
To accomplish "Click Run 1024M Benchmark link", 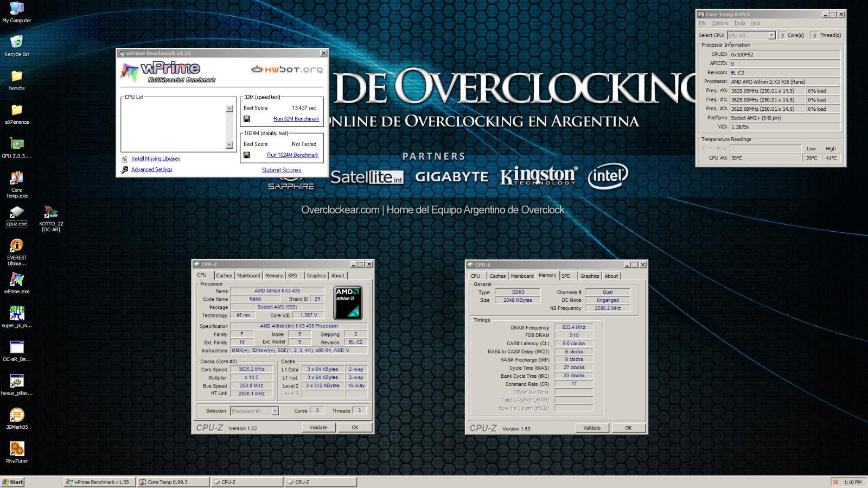I will 293,155.
